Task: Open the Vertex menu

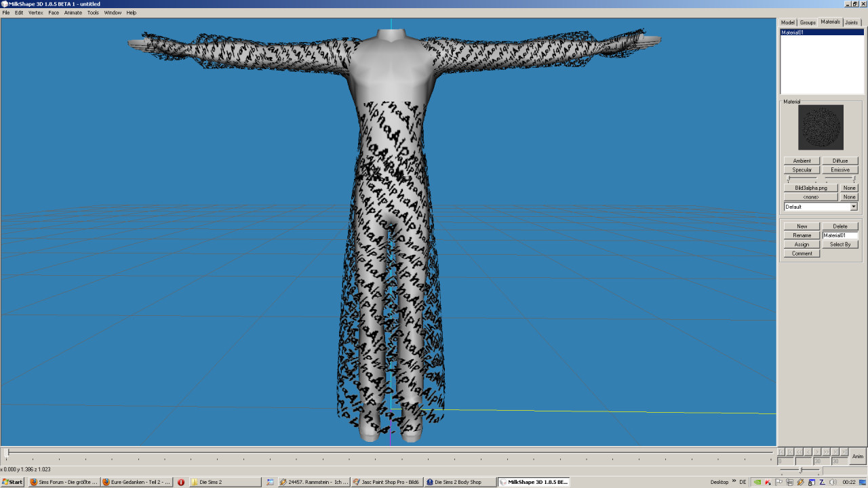Action: (x=35, y=13)
